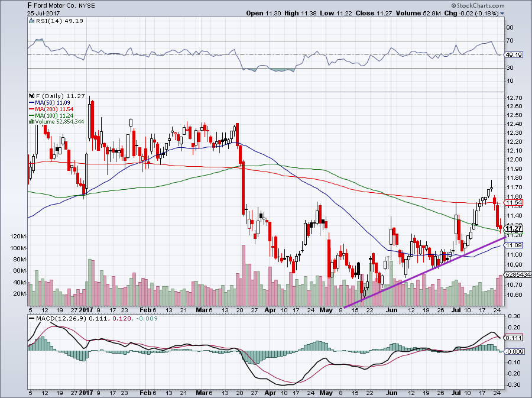Image resolution: width=532 pixels, height=398 pixels.
Task: Click the RSI(14) indicator icon
Action: [31, 21]
